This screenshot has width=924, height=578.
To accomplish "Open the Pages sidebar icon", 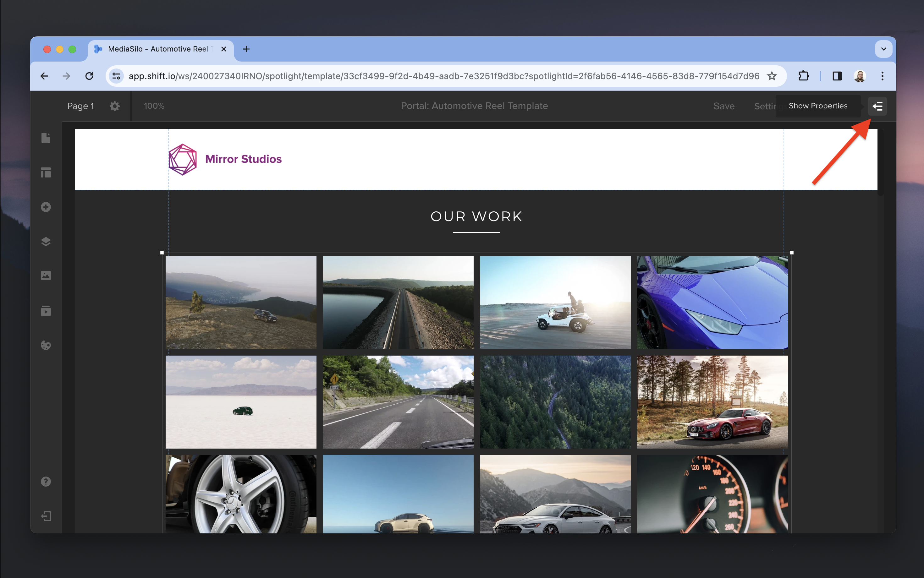I will pyautogui.click(x=46, y=138).
